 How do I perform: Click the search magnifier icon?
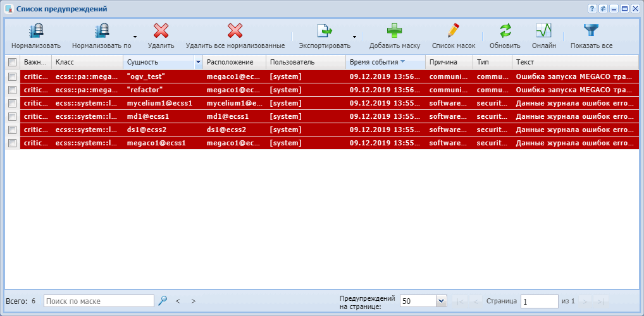pos(163,301)
